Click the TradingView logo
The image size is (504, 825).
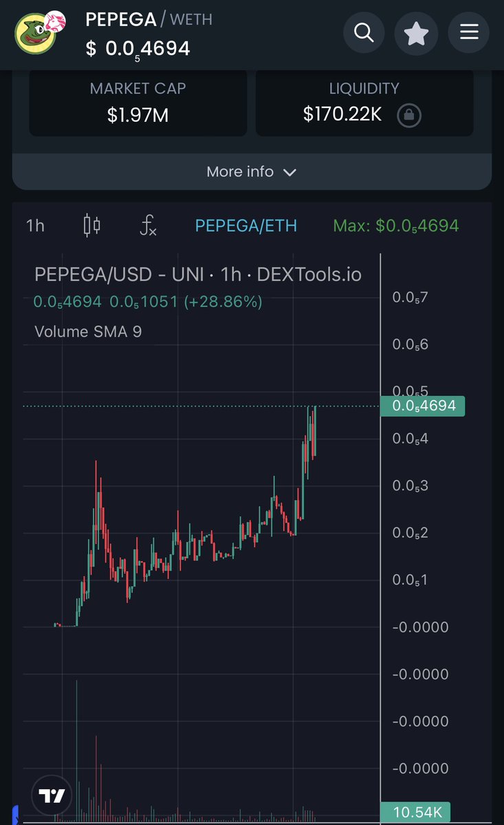[x=52, y=796]
